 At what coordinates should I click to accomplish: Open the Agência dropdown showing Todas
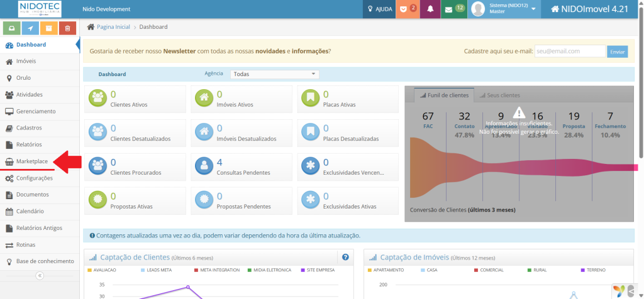tap(274, 74)
